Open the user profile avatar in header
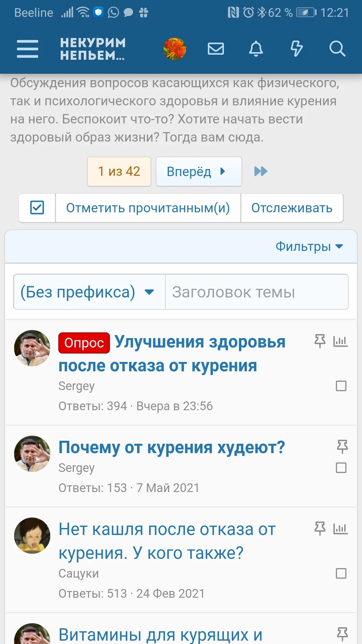362x644 pixels. [175, 49]
